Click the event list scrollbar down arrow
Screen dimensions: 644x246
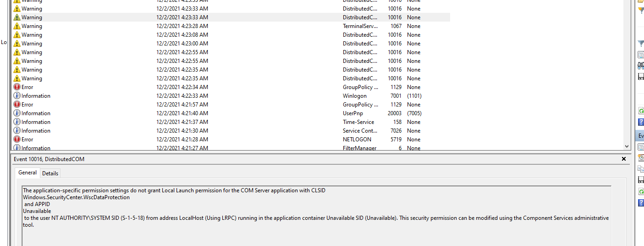click(x=627, y=146)
